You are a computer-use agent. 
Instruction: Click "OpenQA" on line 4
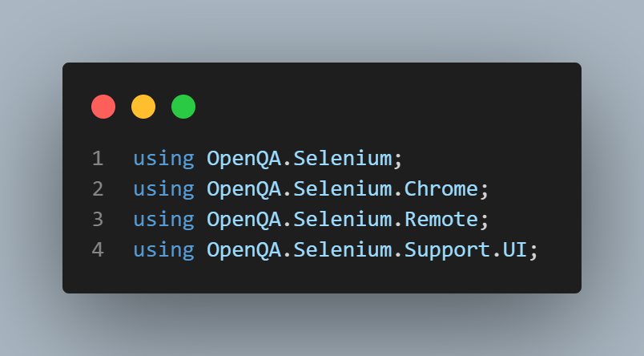pos(244,249)
